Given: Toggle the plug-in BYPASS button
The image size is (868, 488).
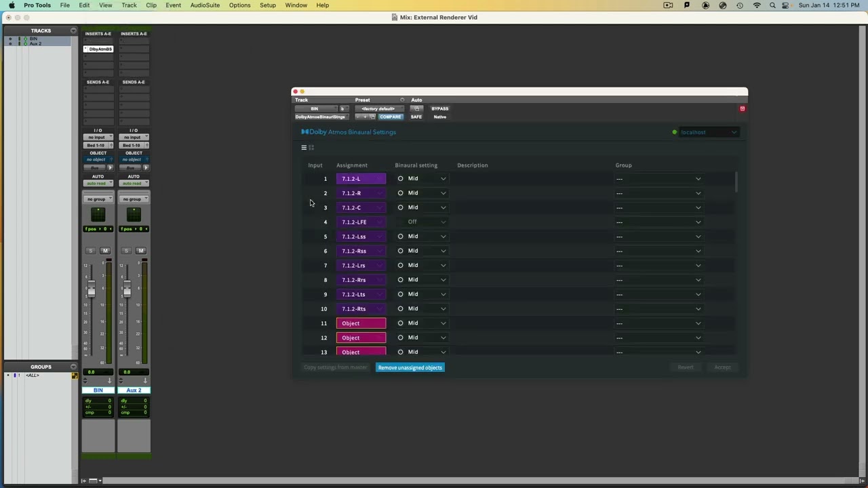Looking at the screenshot, I should pyautogui.click(x=440, y=108).
